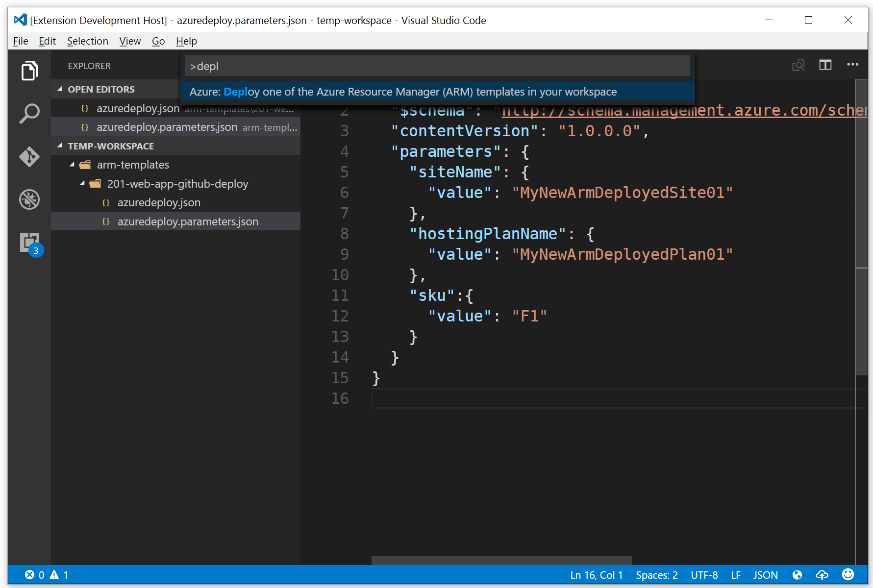Click the horizontal editor scrollbar
The image size is (873, 588).
501,560
